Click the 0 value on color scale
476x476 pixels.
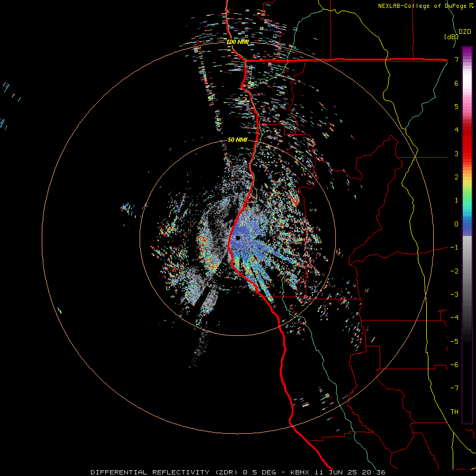(456, 224)
